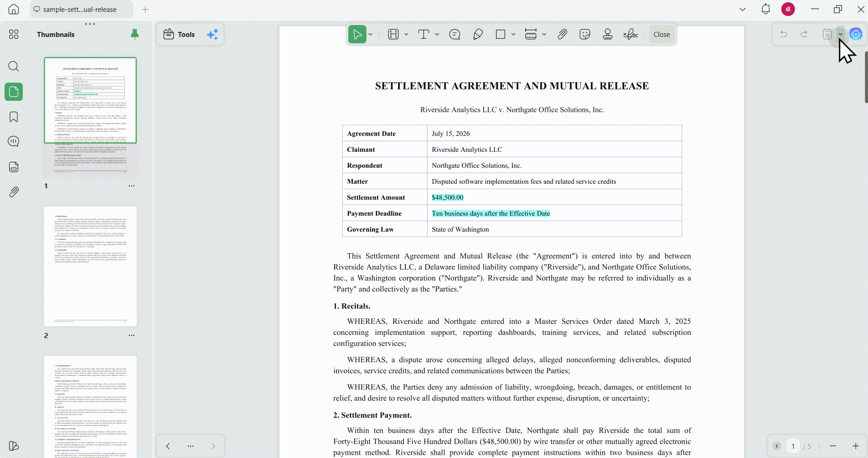
Task: Open a new tab with the plus icon
Action: (145, 9)
